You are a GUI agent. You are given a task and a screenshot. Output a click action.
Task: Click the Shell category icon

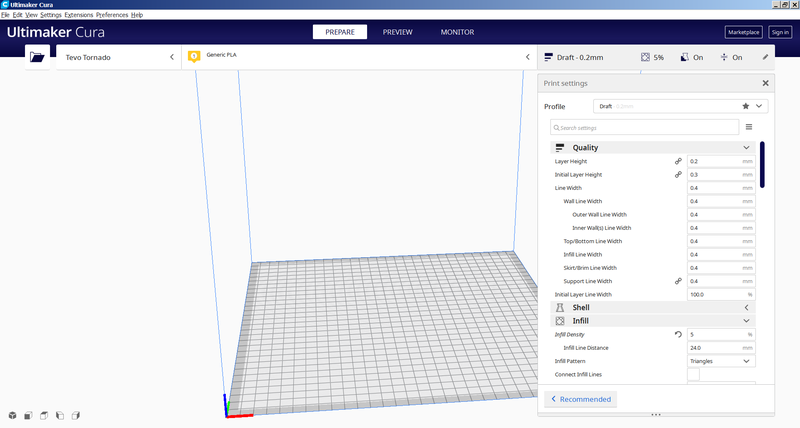click(x=560, y=308)
